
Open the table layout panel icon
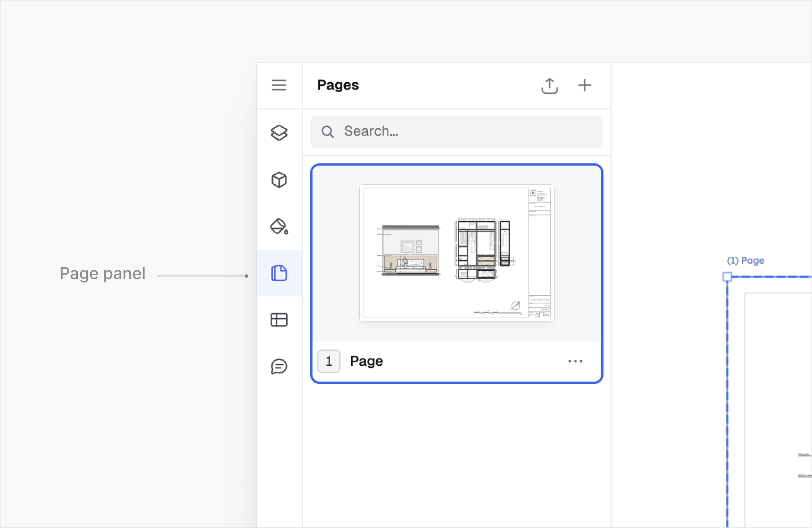[x=279, y=320]
